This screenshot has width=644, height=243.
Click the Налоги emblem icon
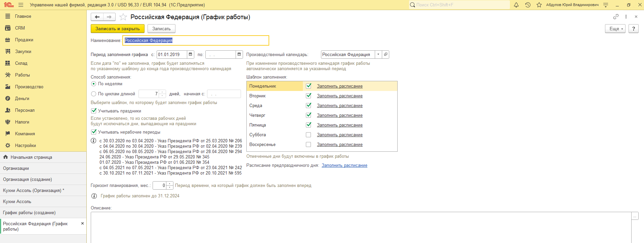click(8, 122)
